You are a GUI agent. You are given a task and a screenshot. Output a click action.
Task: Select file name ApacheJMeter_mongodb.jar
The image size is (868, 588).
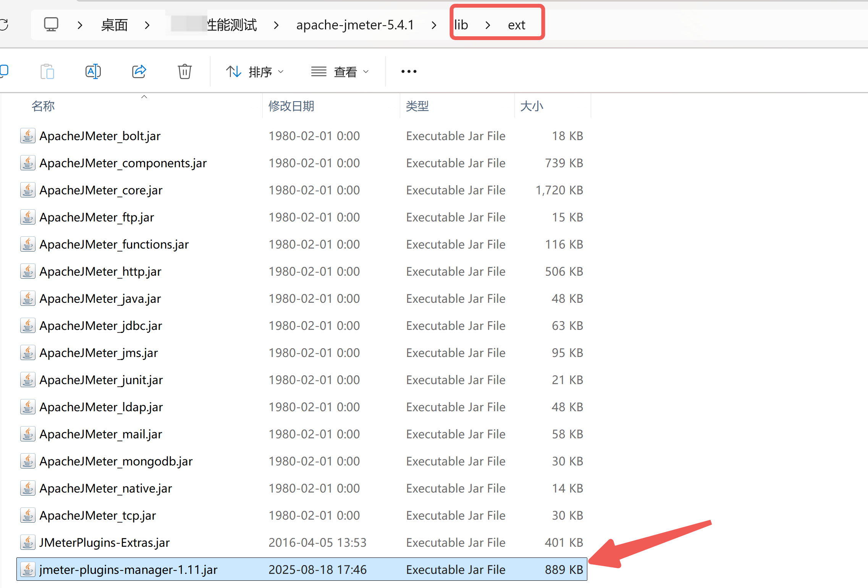click(116, 461)
